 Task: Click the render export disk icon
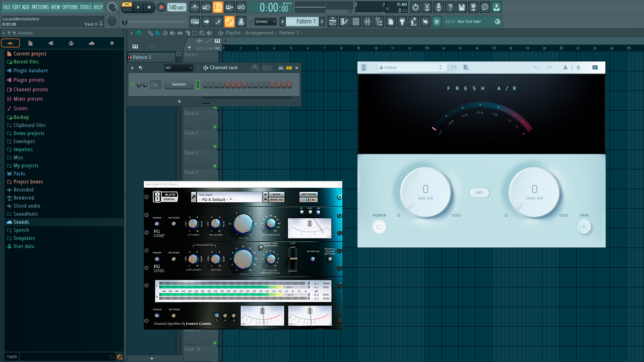(x=473, y=7)
